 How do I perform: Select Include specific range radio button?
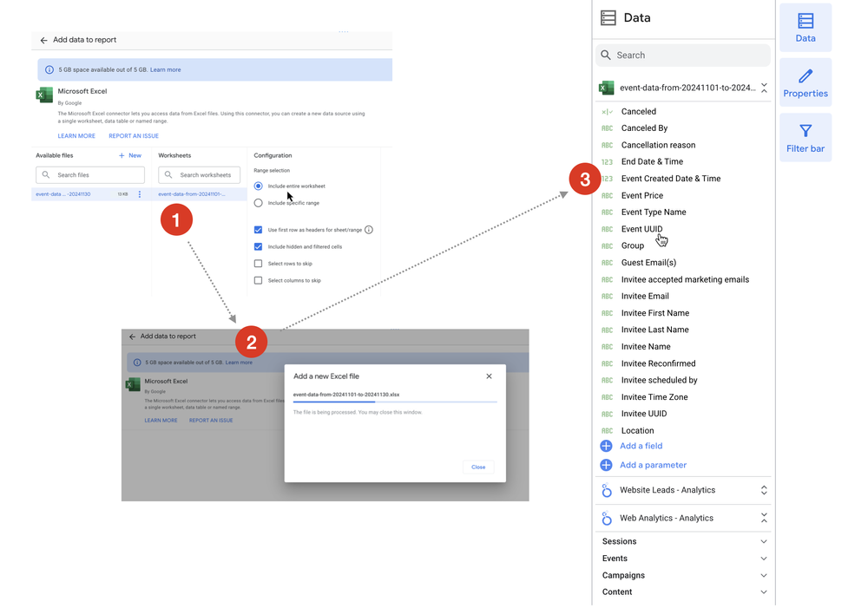coord(258,203)
